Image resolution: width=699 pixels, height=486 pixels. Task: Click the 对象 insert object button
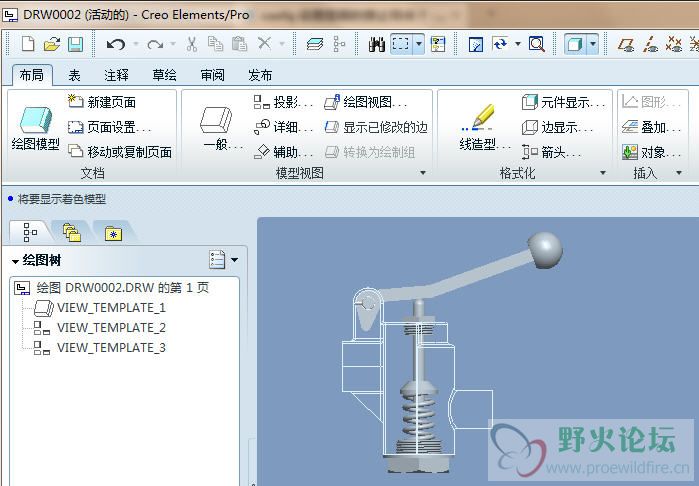[x=651, y=152]
